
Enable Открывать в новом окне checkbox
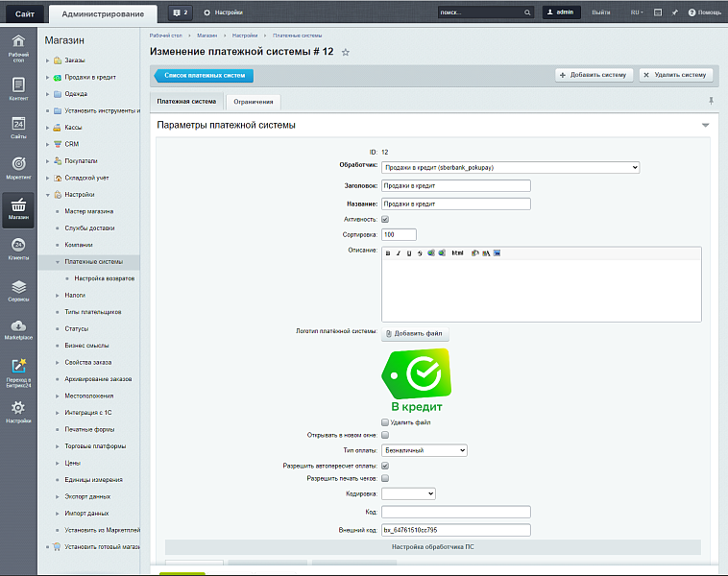click(x=385, y=435)
